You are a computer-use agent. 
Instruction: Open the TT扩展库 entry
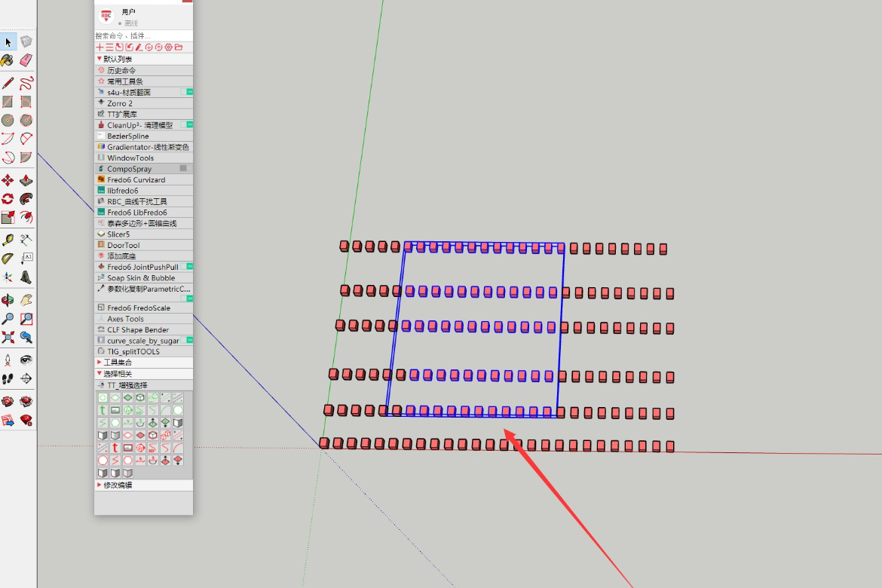pos(143,114)
